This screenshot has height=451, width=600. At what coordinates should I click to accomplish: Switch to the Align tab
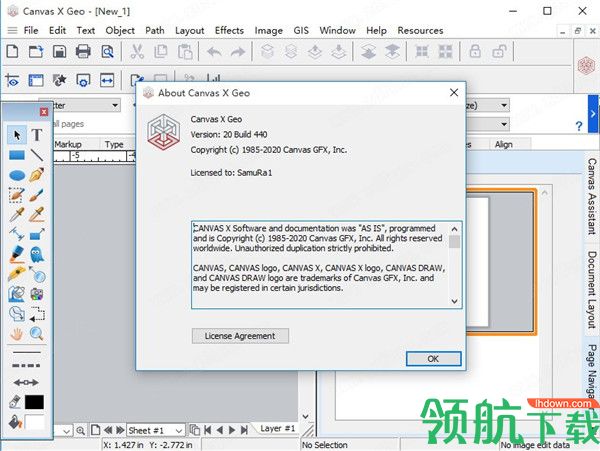click(x=503, y=144)
